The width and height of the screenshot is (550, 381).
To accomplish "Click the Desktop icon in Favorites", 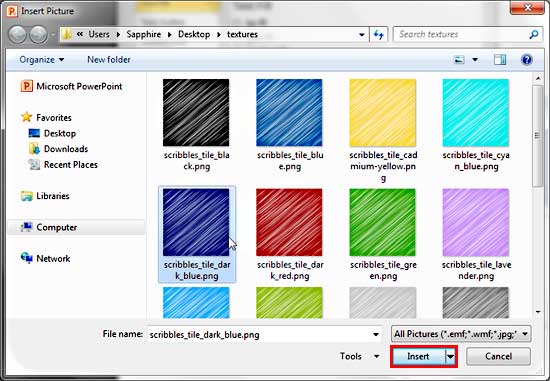I will (x=34, y=133).
